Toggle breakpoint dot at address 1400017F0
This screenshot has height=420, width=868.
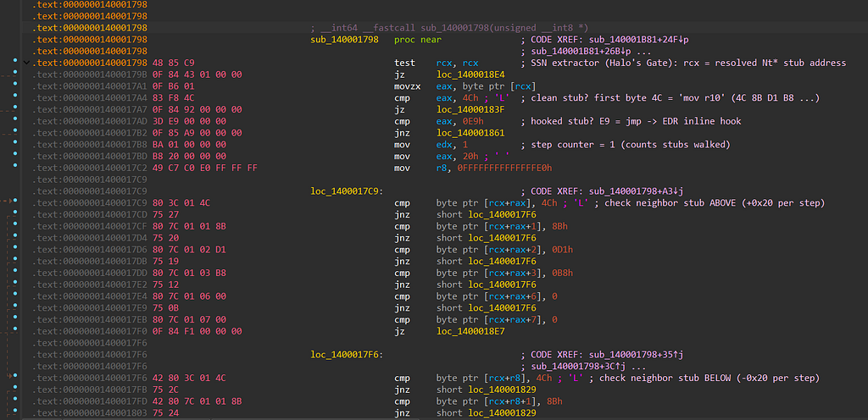[15, 329]
